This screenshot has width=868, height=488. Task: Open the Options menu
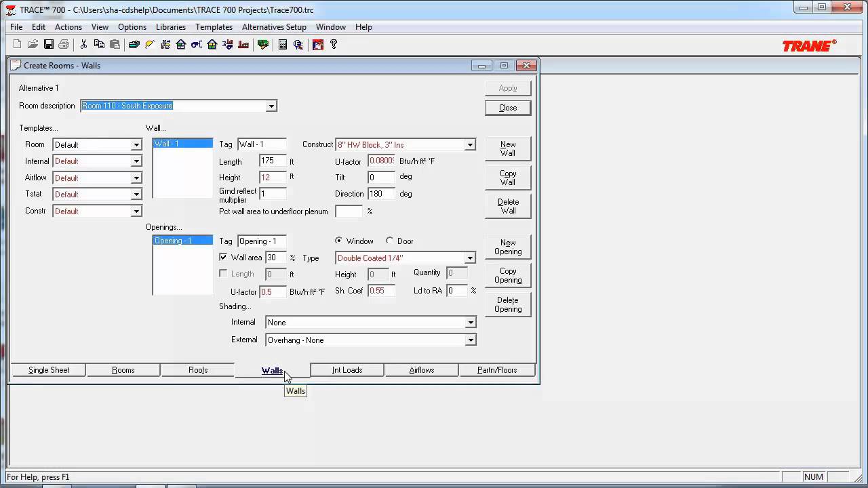[132, 27]
